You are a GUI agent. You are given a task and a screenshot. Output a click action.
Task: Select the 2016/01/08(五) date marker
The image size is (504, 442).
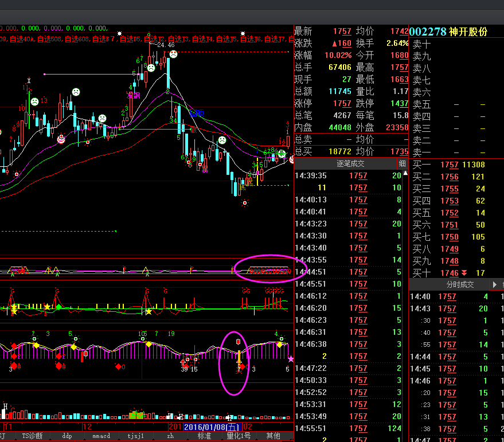click(212, 427)
